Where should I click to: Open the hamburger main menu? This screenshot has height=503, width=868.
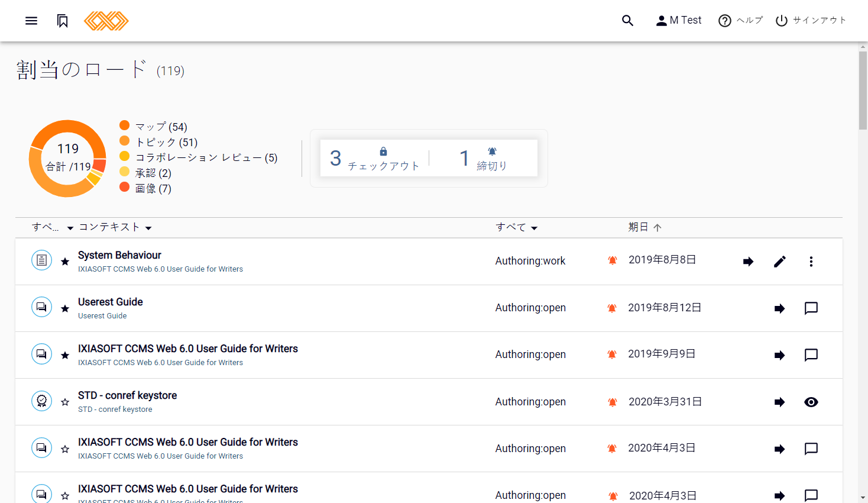(x=31, y=21)
